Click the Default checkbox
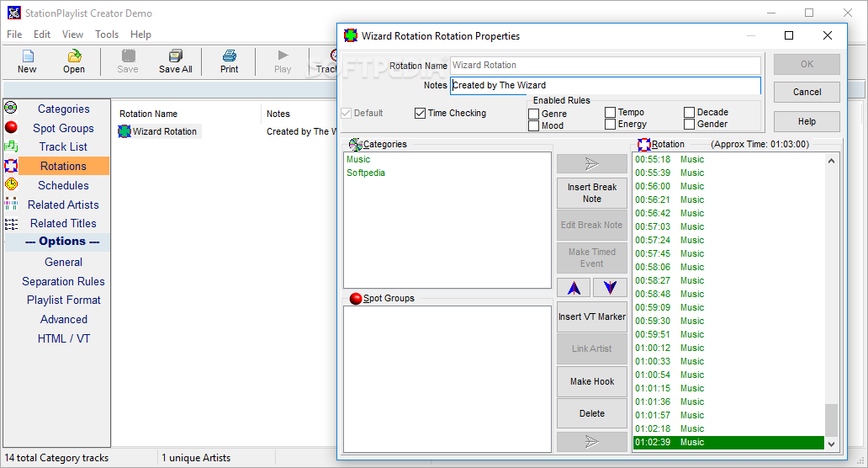Viewport: 868px width, 468px height. pos(347,113)
